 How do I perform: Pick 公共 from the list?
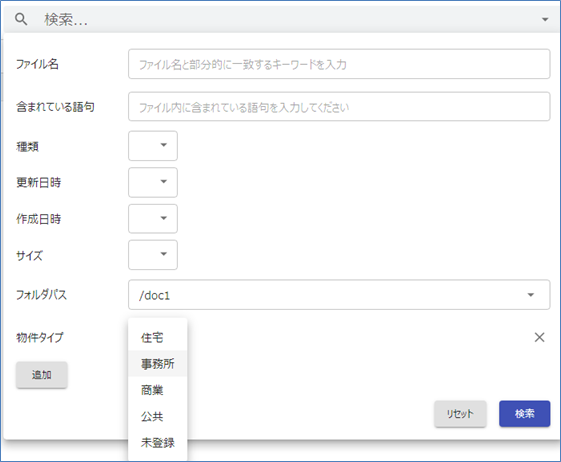tap(157, 416)
